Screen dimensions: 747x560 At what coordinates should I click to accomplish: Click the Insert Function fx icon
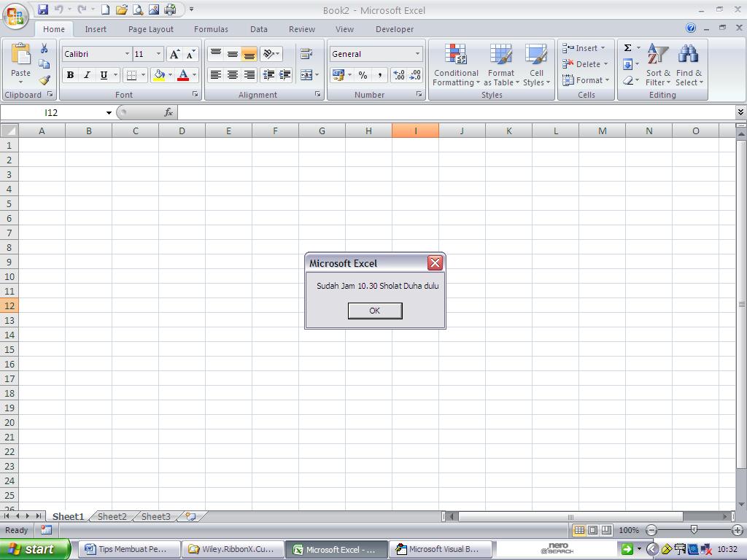tap(168, 112)
